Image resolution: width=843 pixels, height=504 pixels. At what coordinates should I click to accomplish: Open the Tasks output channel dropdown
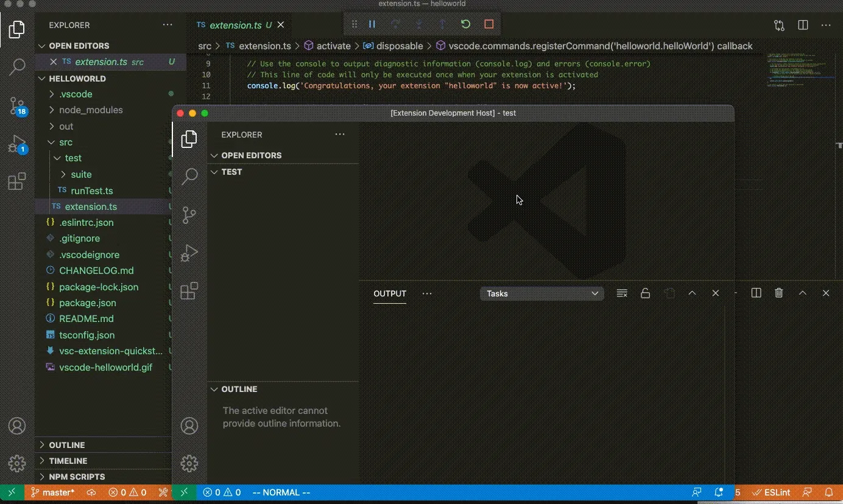(541, 293)
